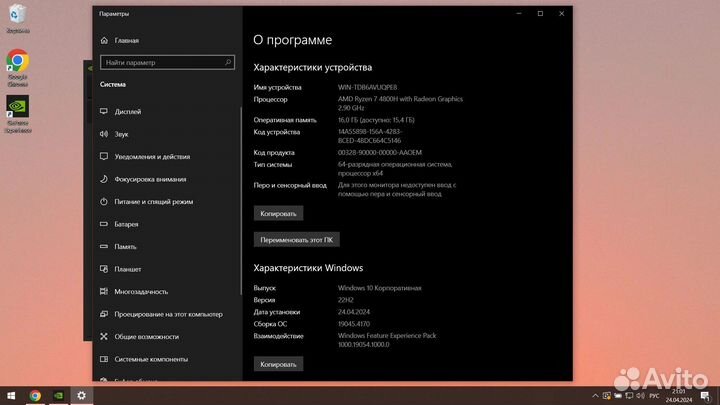The width and height of the screenshot is (720, 405).
Task: Click the Системные компоненты icon
Action: [104, 359]
